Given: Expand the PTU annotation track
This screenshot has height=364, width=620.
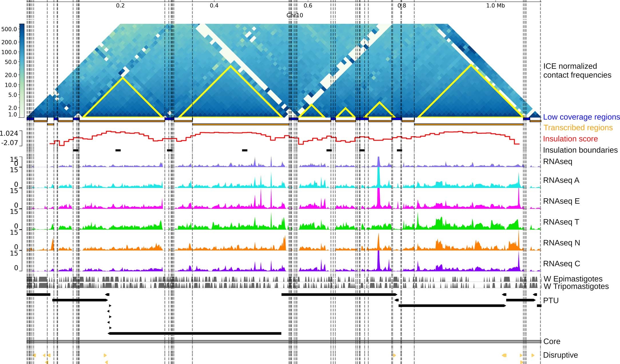Looking at the screenshot, I should tap(551, 301).
